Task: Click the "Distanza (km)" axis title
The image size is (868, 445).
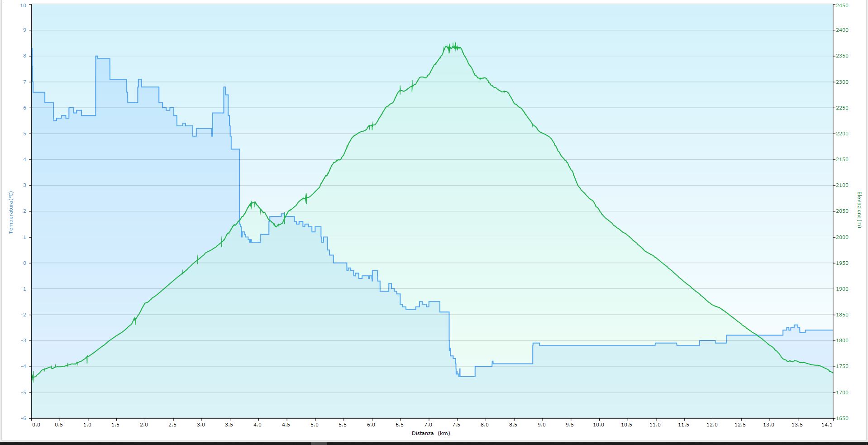Action: tap(431, 433)
